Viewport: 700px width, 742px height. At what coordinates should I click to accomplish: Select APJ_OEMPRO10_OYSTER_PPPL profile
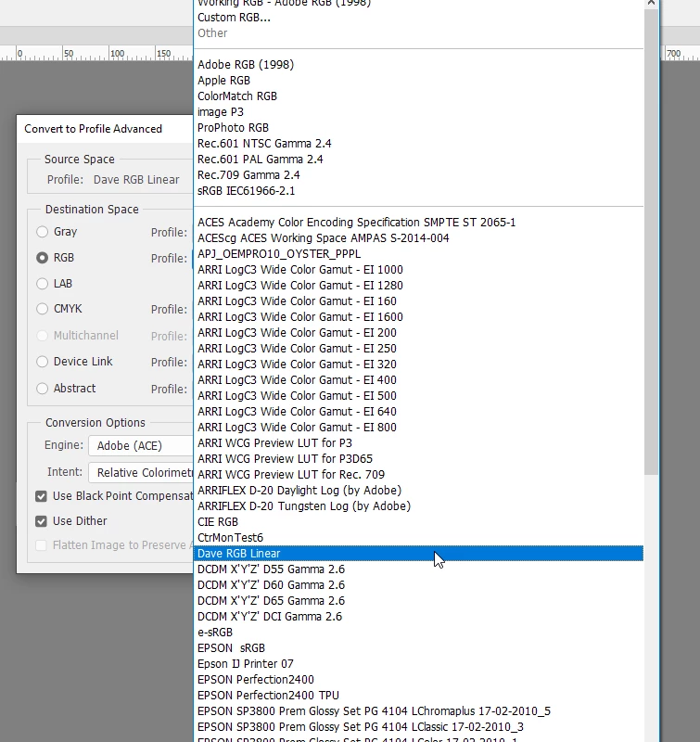[418, 254]
